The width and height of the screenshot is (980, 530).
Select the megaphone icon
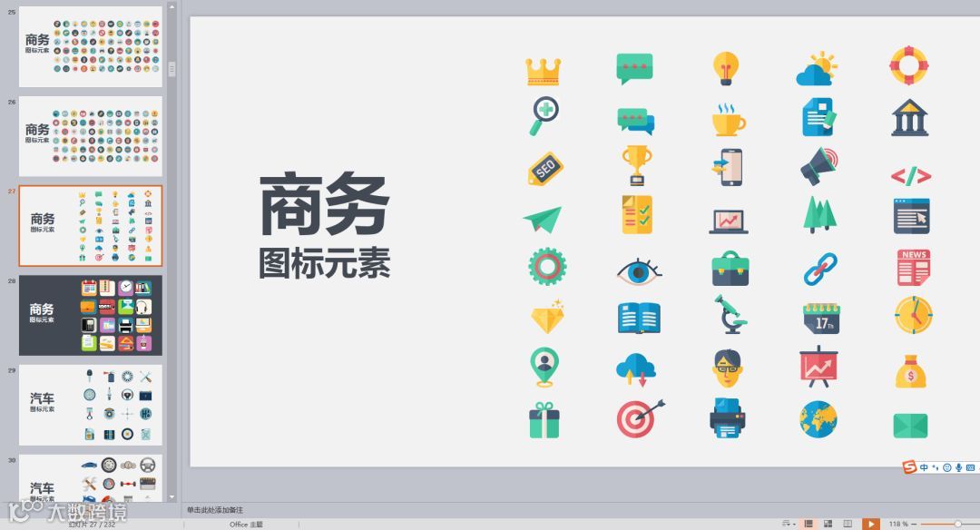pos(818,166)
